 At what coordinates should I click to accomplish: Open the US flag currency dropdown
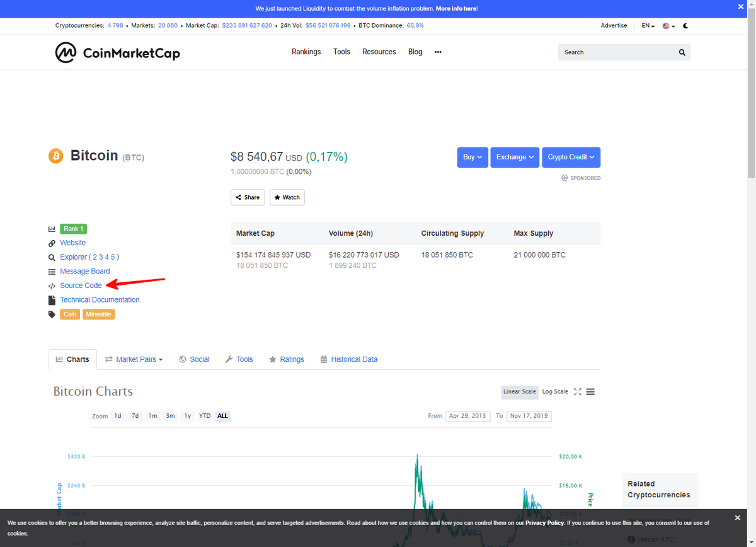pyautogui.click(x=668, y=26)
